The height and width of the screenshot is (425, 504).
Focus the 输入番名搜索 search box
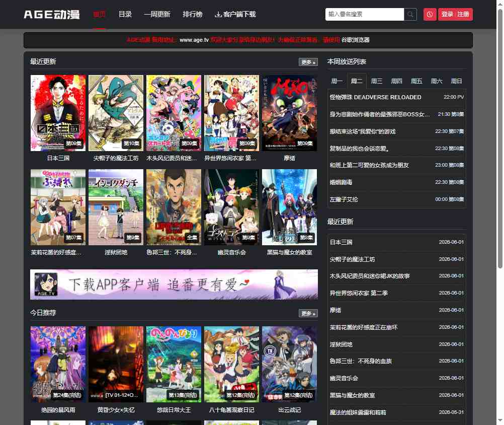point(365,14)
